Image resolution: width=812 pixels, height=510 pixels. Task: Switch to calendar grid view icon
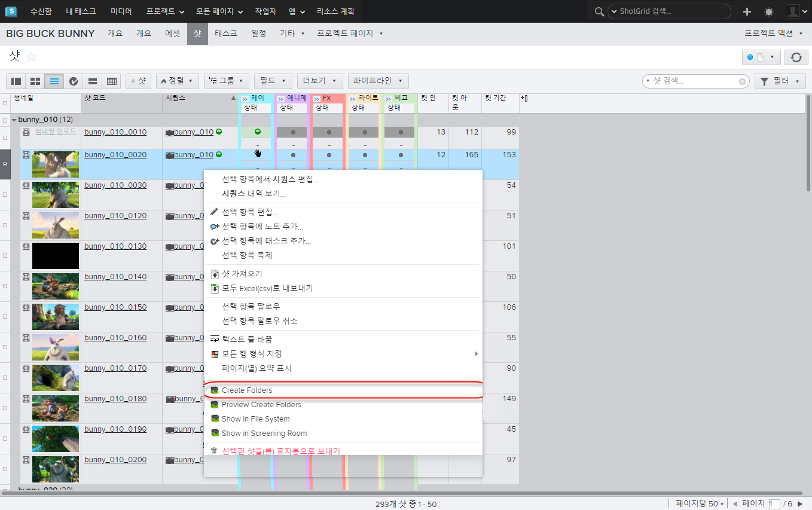tap(111, 81)
